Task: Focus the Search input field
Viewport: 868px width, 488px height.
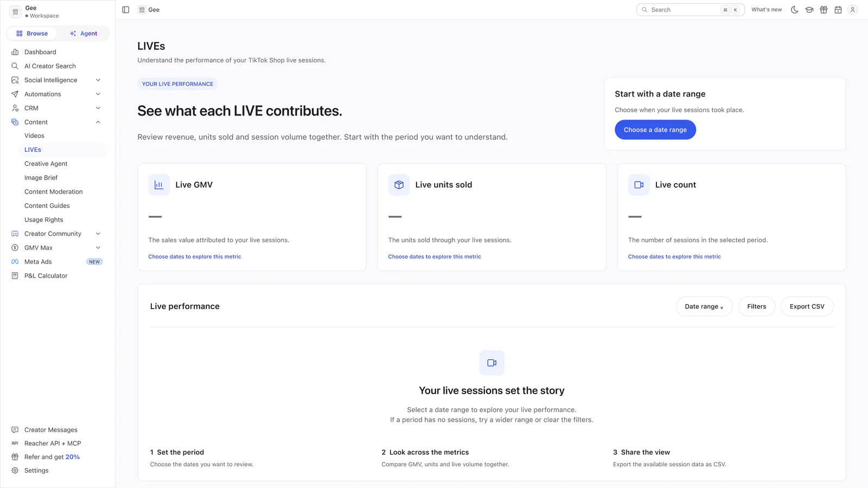Action: 691,10
